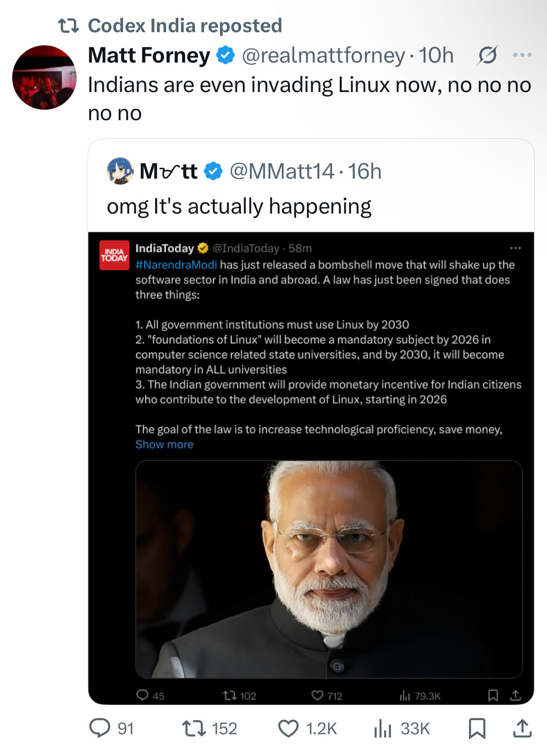The width and height of the screenshot is (547, 756).
Task: Open the Matt Forney display name
Action: [x=149, y=55]
